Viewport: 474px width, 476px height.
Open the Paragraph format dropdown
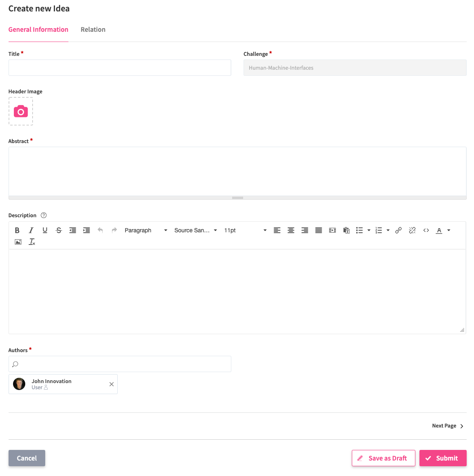coord(146,230)
